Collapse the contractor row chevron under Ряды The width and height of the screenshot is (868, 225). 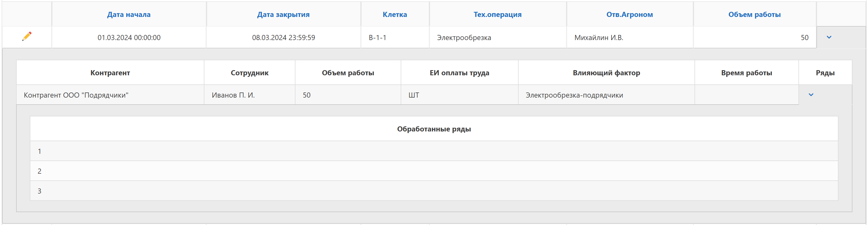pyautogui.click(x=811, y=95)
